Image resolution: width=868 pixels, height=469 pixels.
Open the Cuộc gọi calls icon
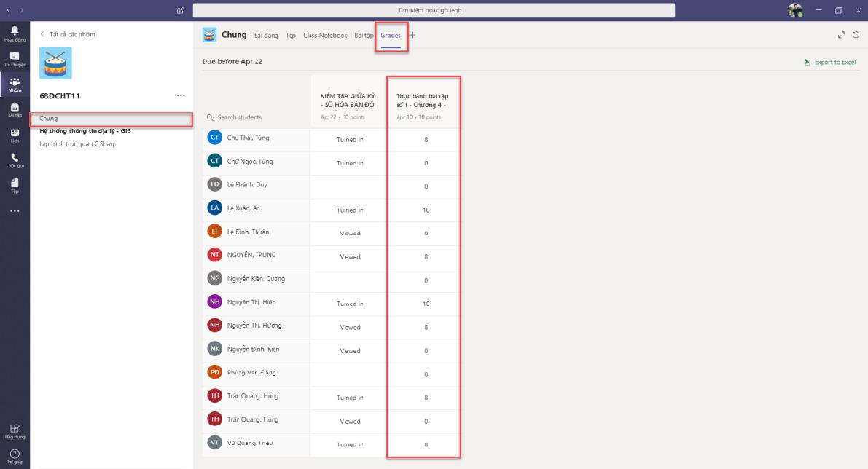[x=15, y=160]
